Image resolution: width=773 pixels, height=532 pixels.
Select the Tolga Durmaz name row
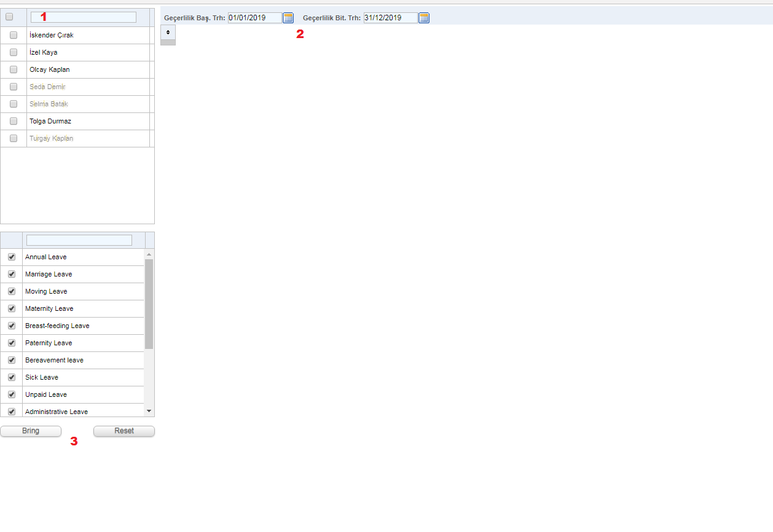tap(88, 121)
